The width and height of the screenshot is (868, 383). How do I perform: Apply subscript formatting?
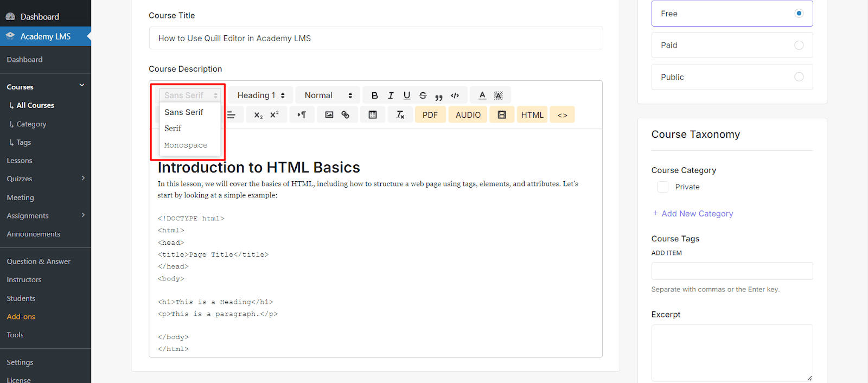coord(258,115)
